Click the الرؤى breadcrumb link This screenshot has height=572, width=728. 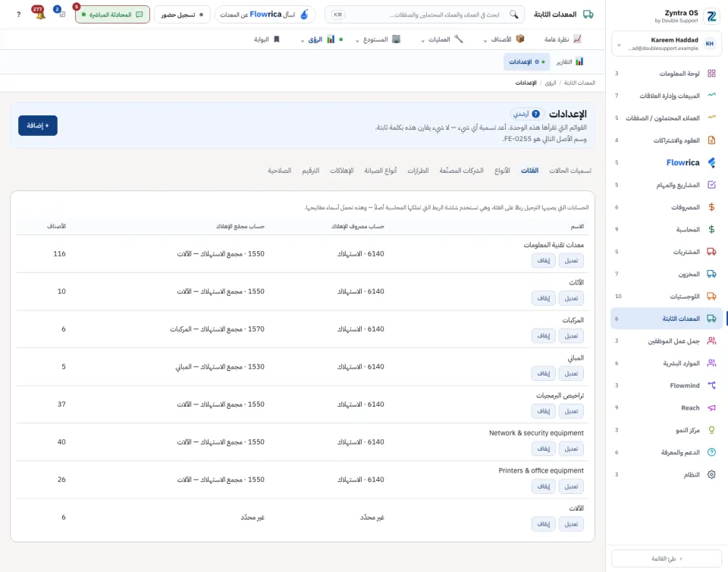point(551,83)
